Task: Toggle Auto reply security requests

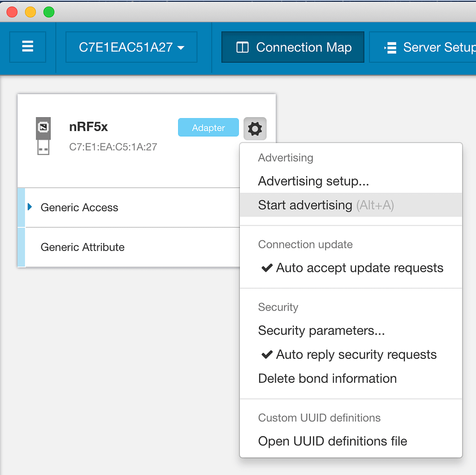Action: (x=351, y=355)
